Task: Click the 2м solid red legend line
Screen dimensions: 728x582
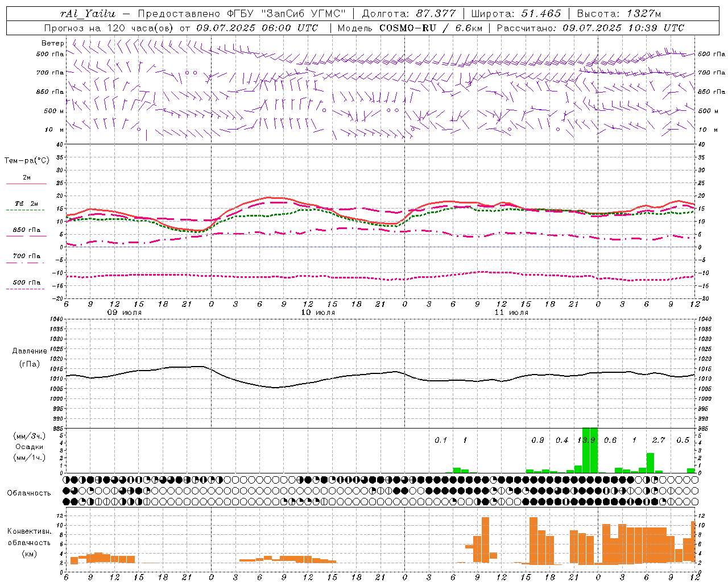Action: 26,184
